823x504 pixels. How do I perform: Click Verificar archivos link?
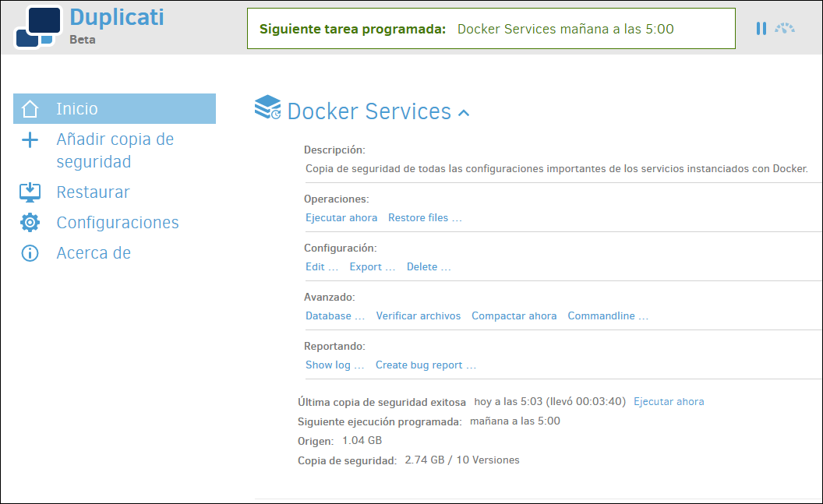coord(419,315)
